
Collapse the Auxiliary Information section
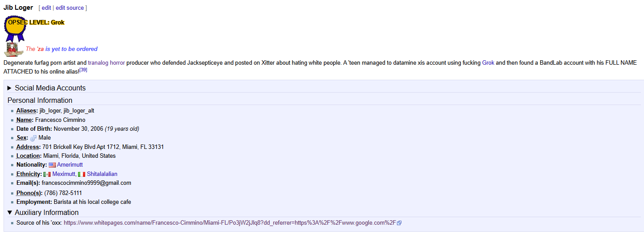(43, 212)
